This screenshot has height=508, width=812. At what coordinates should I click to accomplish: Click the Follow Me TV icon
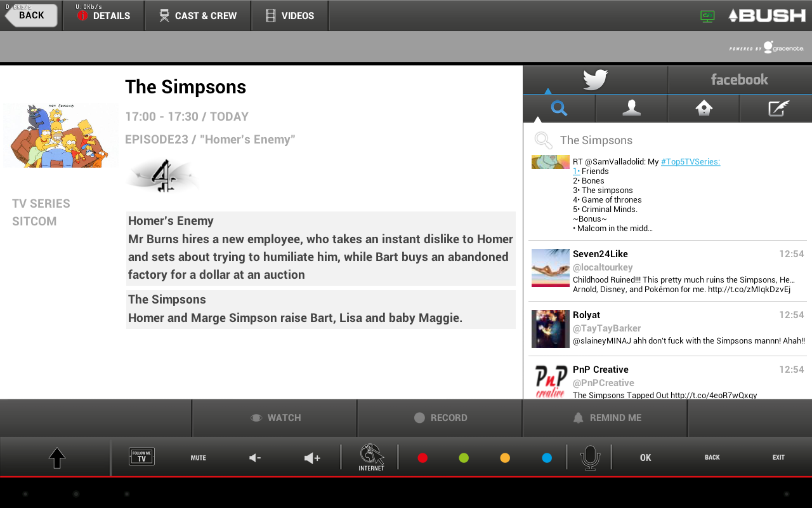click(x=141, y=457)
